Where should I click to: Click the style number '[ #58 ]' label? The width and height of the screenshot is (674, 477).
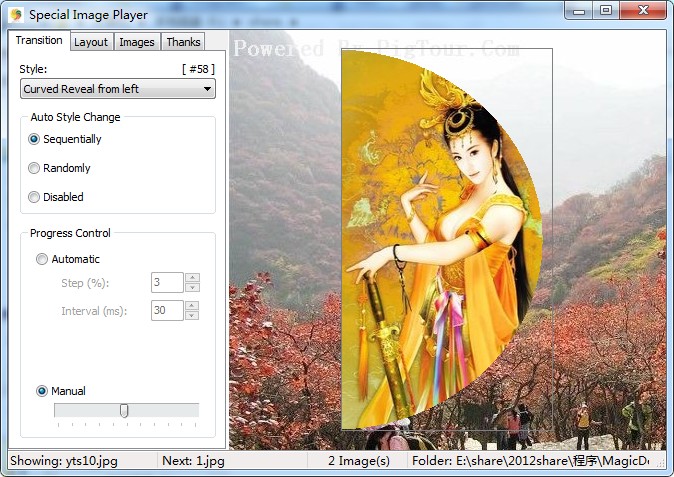(198, 69)
